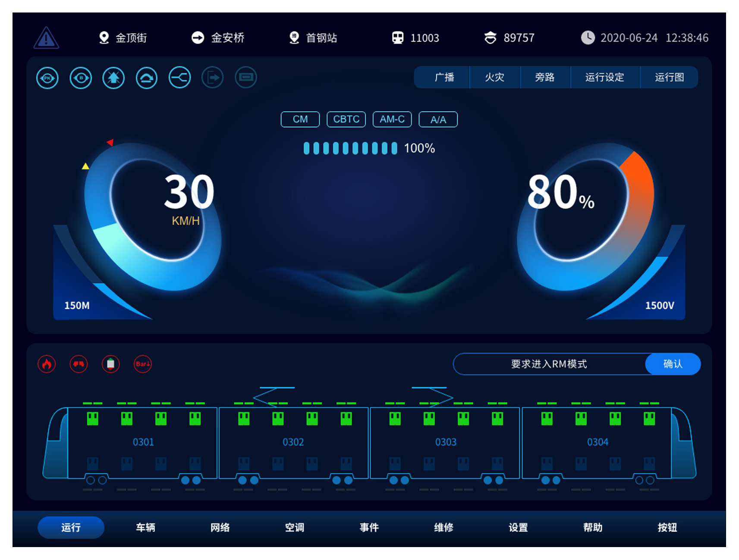Click the arrow icon beside 金安桥
The width and height of the screenshot is (739, 560).
(198, 38)
